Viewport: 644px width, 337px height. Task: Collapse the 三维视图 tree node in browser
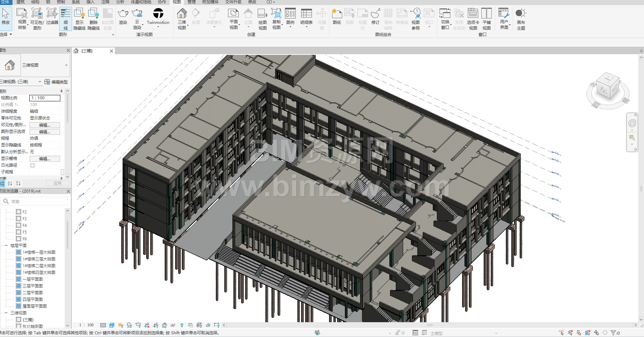coord(6,313)
